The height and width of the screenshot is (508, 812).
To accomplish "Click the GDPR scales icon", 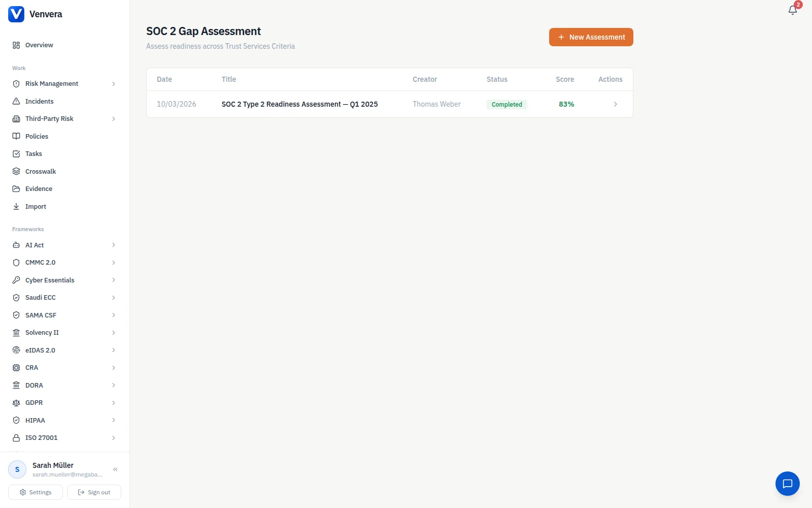I will 16,403.
